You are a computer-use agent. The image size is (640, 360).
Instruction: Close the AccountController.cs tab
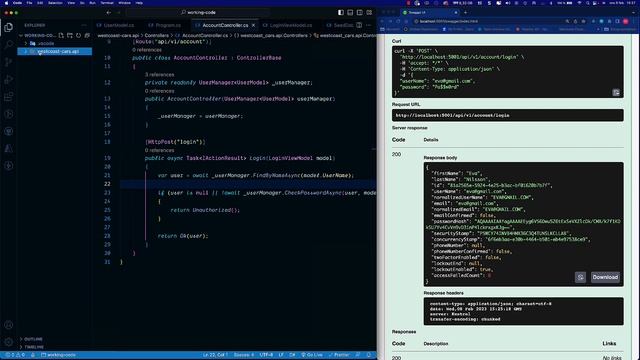[253, 25]
